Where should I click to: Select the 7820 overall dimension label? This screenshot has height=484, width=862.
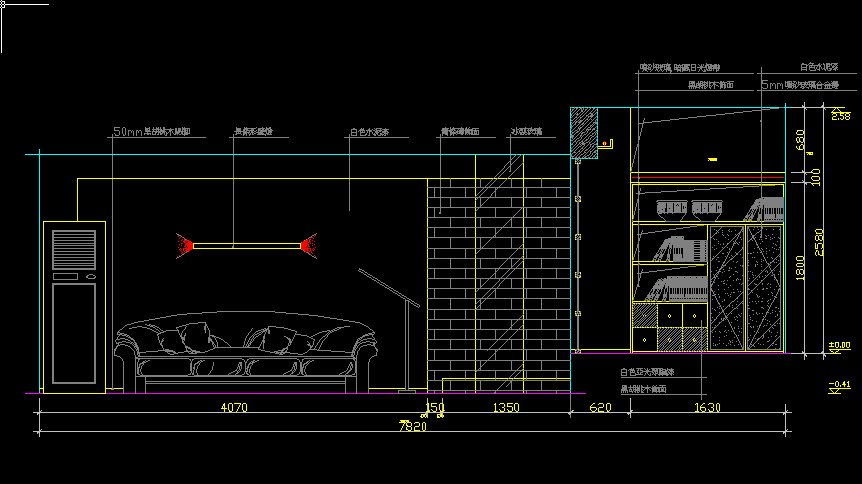(x=412, y=427)
